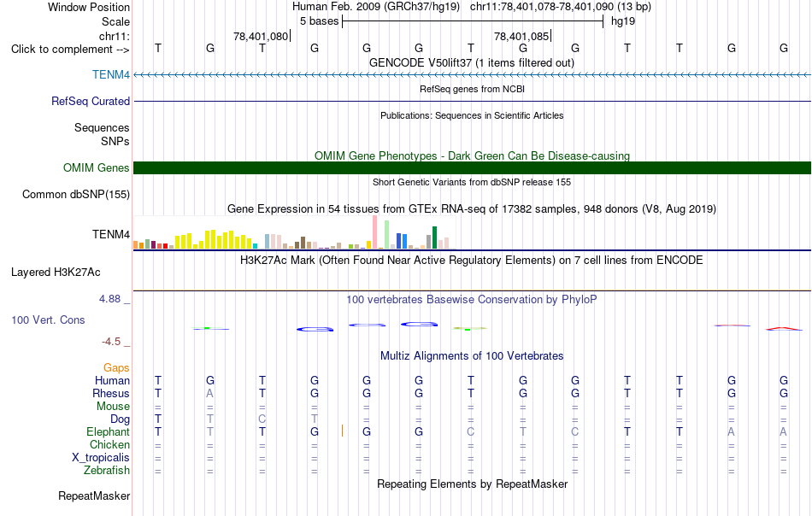Open the 100 Vert. Cons track label
Screen dimensions: 812x516
click(48, 320)
